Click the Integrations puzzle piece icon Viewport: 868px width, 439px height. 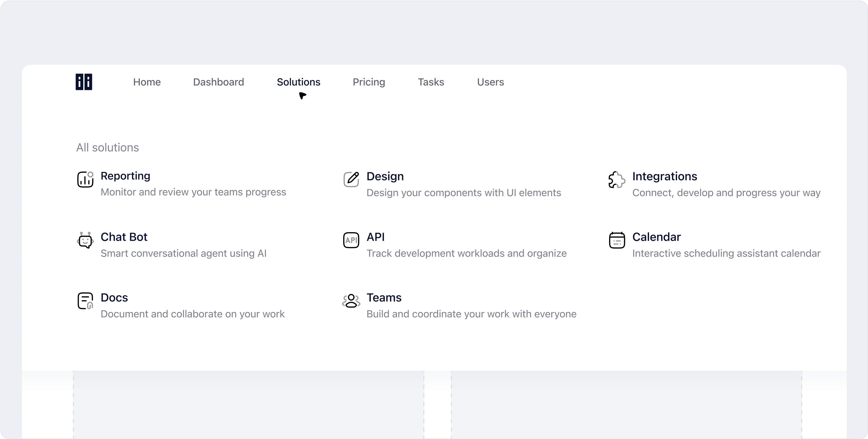[x=617, y=180]
